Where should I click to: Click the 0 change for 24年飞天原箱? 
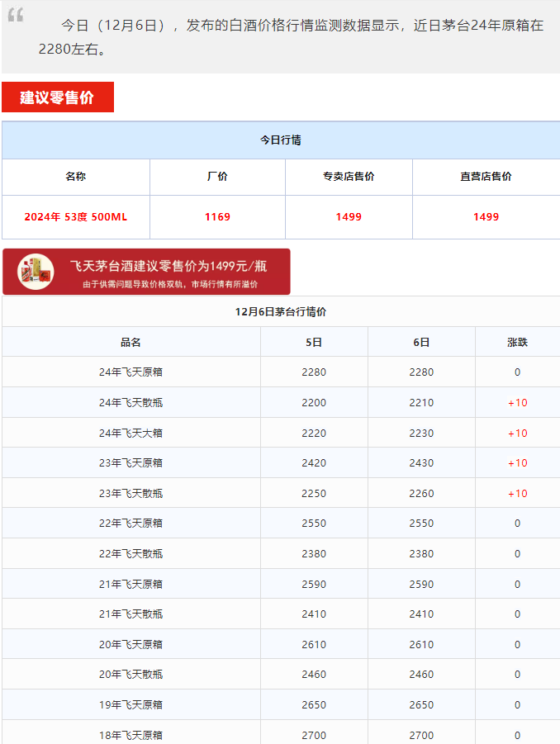tap(517, 372)
